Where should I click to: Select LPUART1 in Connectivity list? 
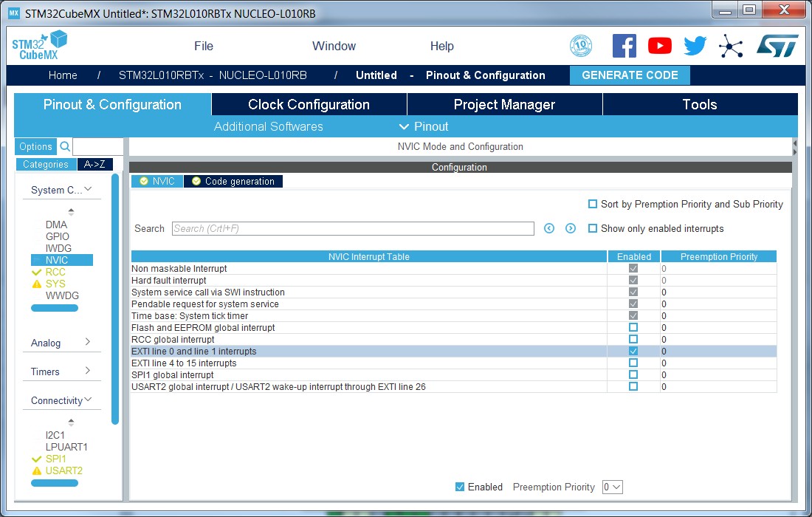pos(66,447)
